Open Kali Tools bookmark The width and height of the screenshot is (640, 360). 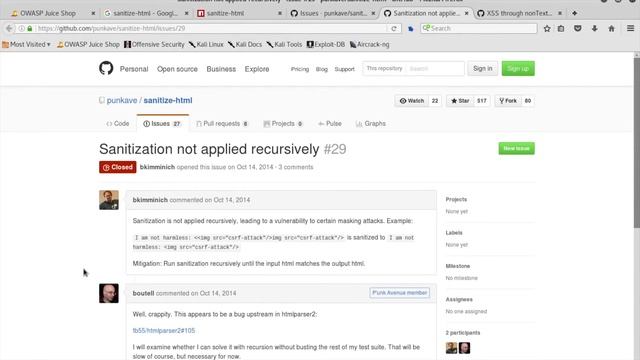click(284, 44)
